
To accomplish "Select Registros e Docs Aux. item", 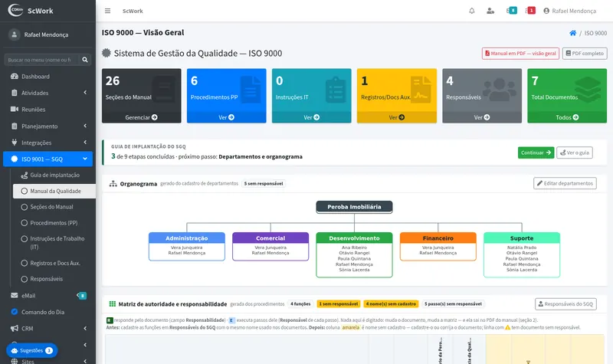I will (x=54, y=263).
